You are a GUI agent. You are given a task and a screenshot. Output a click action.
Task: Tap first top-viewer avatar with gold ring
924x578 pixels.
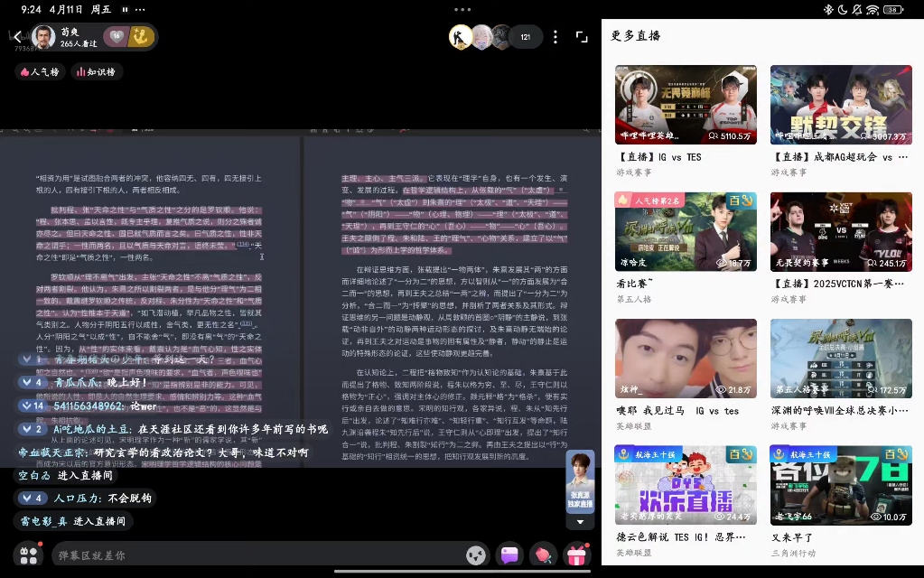click(x=461, y=37)
